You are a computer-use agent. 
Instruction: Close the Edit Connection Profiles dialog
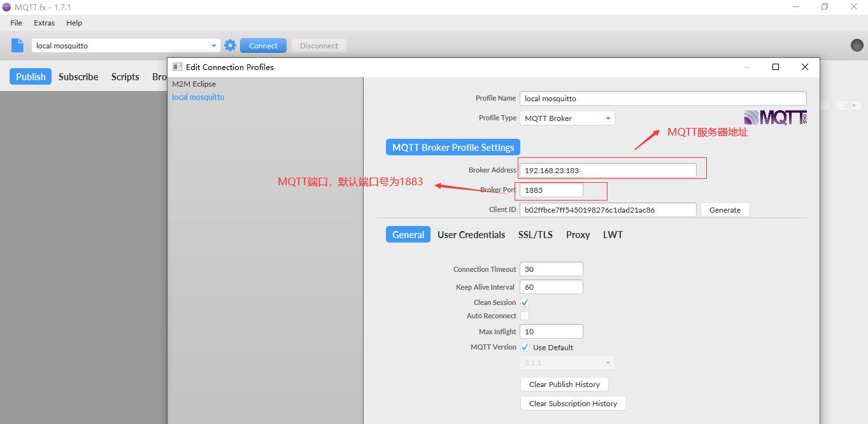[805, 67]
